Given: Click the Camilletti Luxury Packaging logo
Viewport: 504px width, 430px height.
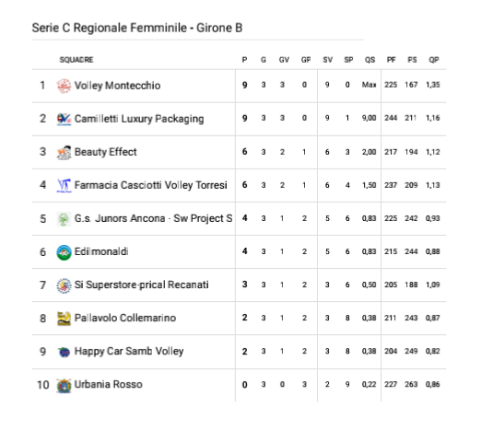Looking at the screenshot, I should [64, 119].
